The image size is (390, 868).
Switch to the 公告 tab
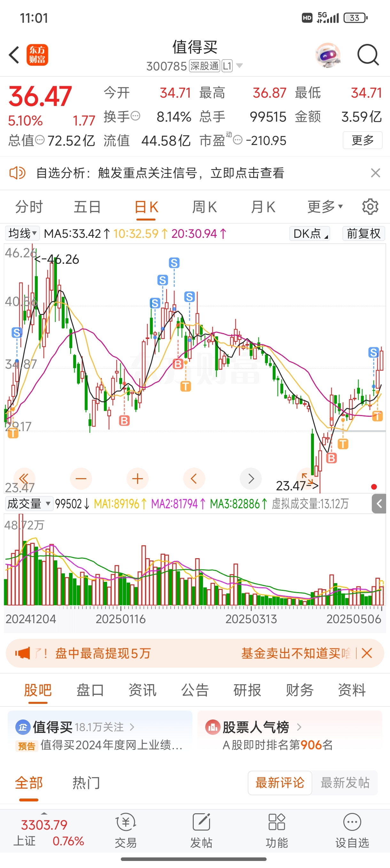[x=195, y=690]
